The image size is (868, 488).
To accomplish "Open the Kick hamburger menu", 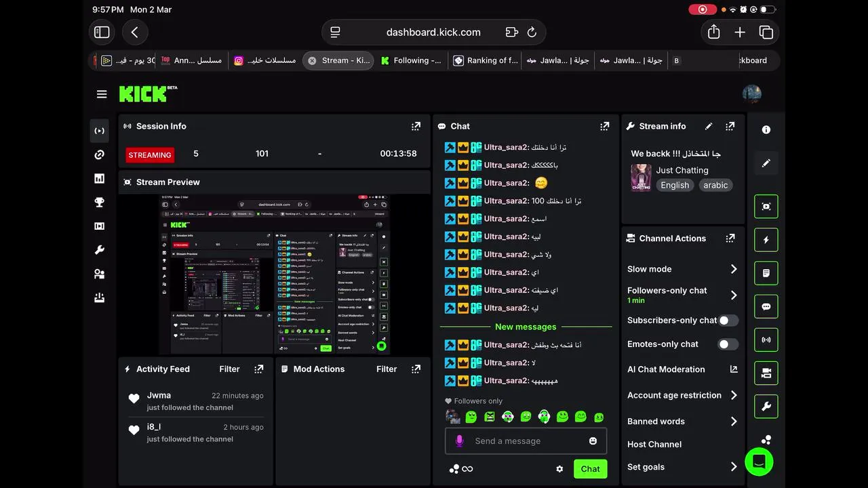I will 102,94.
